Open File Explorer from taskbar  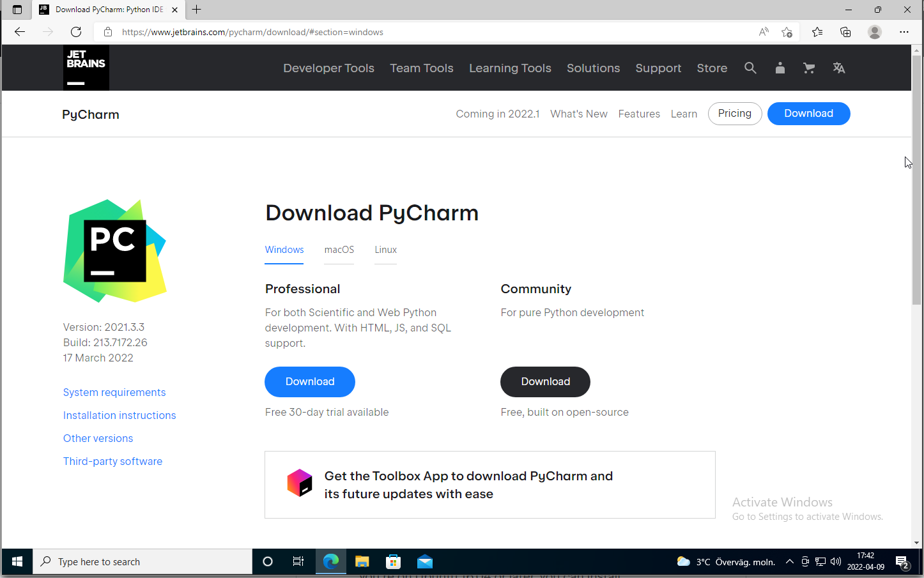(362, 561)
